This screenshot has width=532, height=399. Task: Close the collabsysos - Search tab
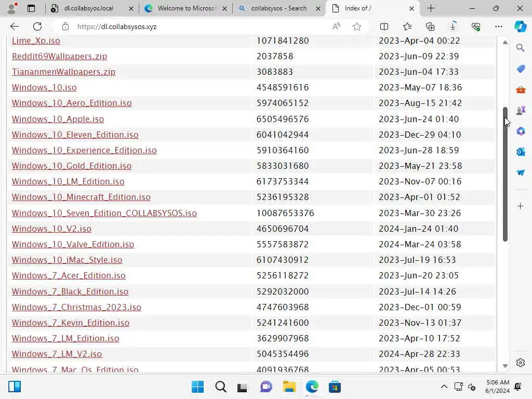318,8
